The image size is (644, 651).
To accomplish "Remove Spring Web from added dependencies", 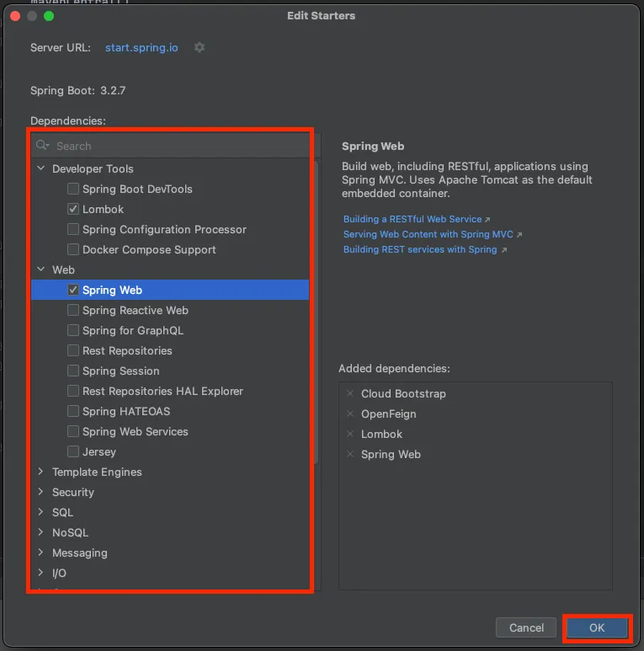I will (350, 454).
